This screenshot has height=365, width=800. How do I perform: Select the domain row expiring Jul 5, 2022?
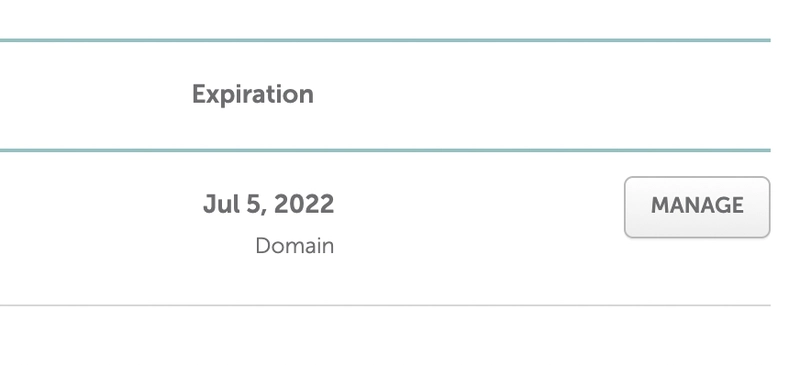click(x=385, y=228)
